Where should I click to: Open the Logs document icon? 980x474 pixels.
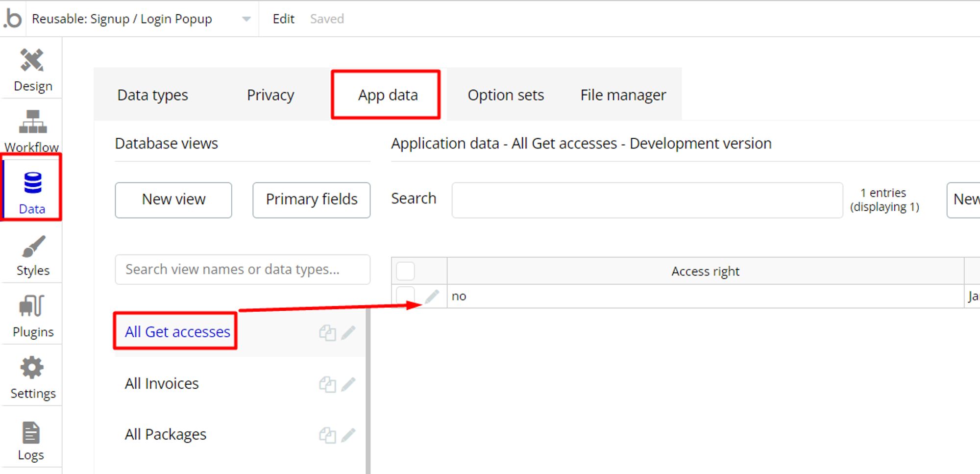coord(31,433)
